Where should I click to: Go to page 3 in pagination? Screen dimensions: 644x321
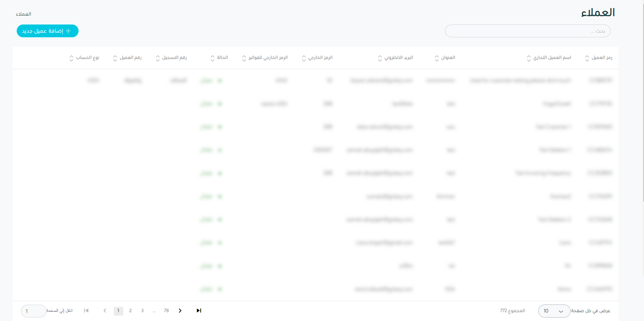click(143, 311)
